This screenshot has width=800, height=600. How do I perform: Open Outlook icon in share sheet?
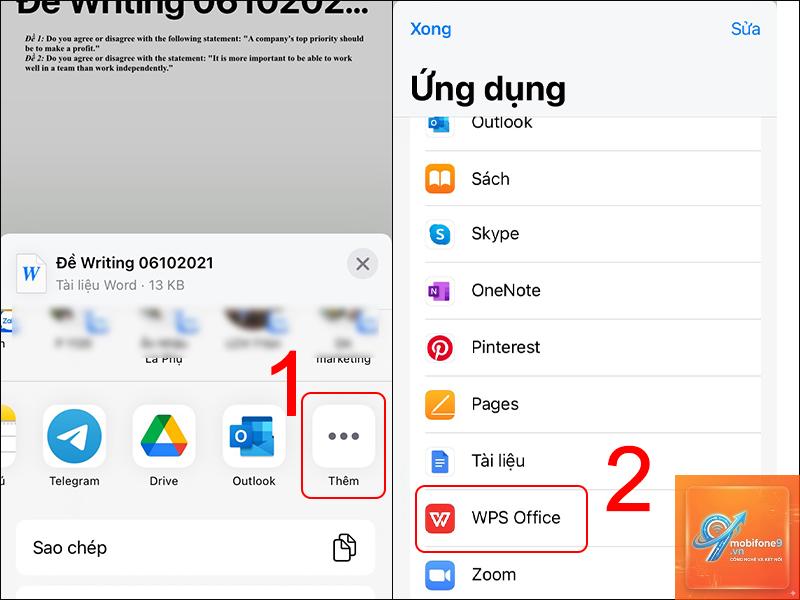click(x=254, y=436)
